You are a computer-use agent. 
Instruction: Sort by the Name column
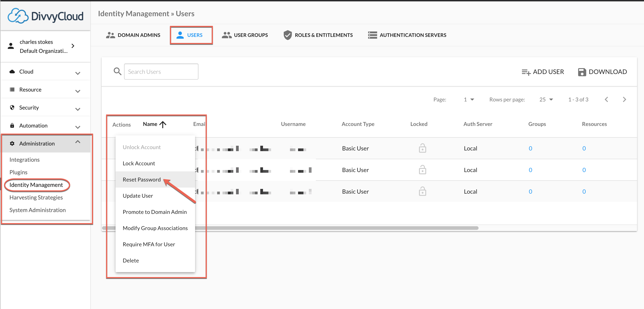tap(150, 124)
